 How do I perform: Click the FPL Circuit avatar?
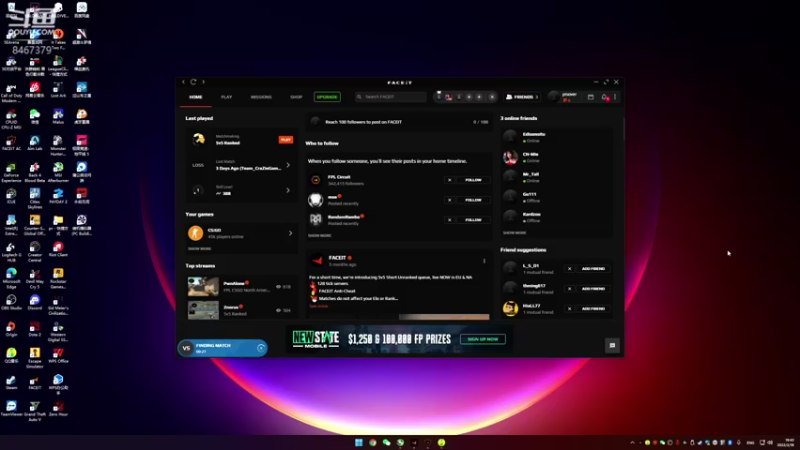click(316, 180)
